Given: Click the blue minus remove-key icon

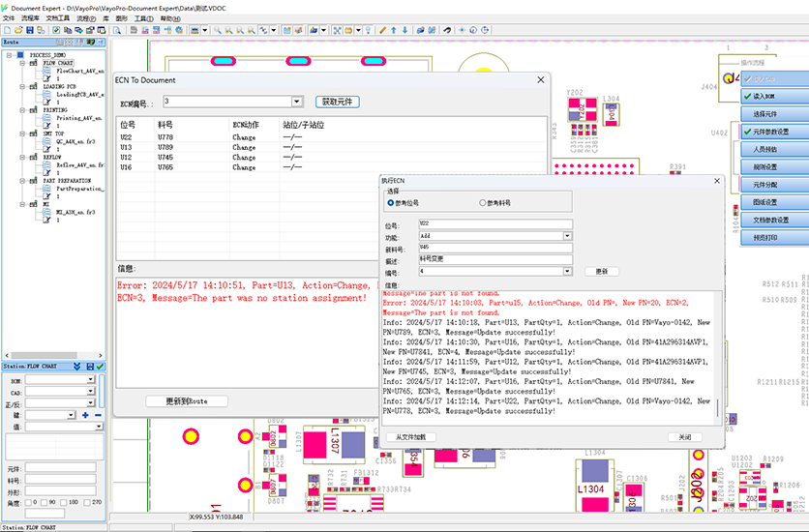Looking at the screenshot, I should [x=98, y=415].
